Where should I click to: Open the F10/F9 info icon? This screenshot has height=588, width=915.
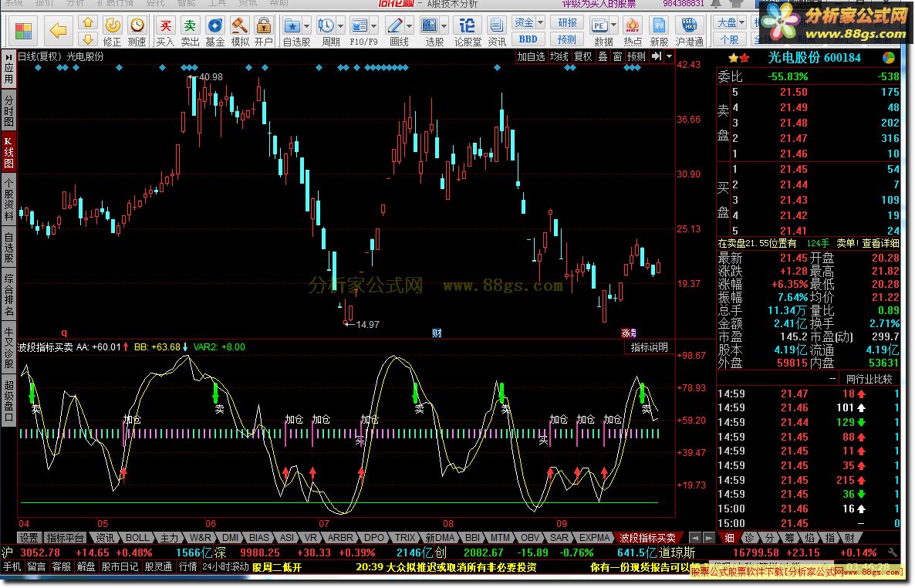coord(360,32)
